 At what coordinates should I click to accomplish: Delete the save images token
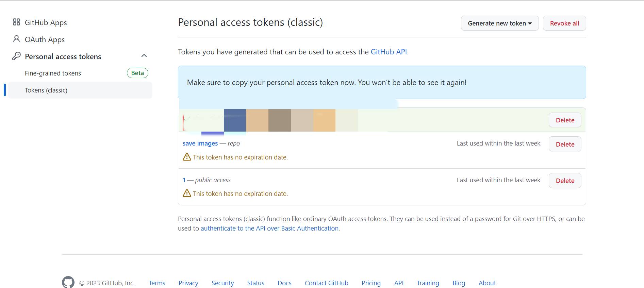coord(565,144)
